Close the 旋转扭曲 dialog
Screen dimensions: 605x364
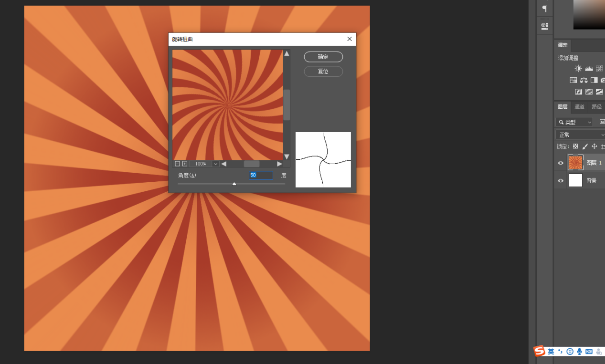click(350, 39)
